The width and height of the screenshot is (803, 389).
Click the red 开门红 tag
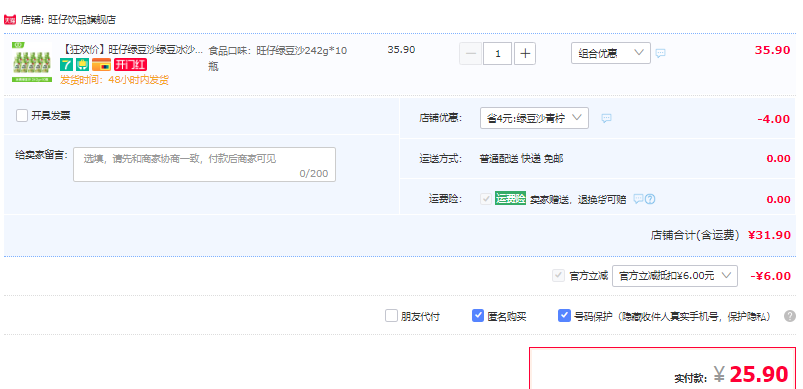point(131,64)
